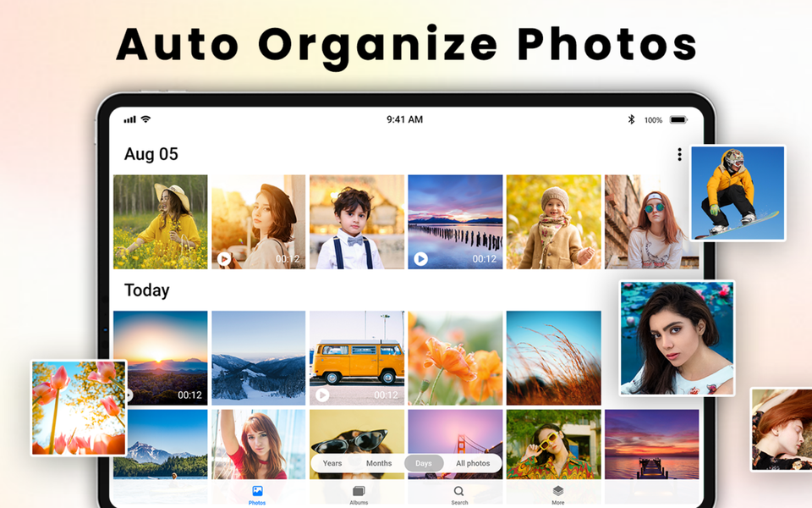Tap the Bluetooth icon in the status bar
812x508 pixels.
[x=631, y=119]
